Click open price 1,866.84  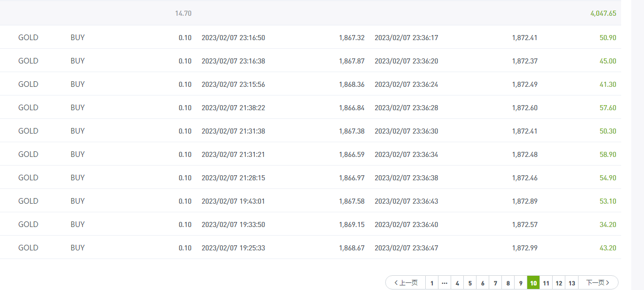tap(352, 108)
